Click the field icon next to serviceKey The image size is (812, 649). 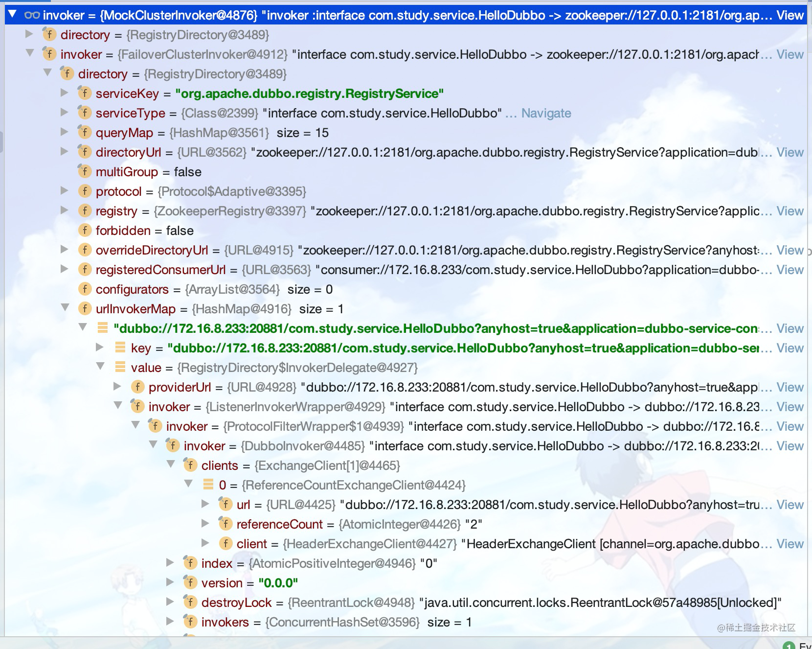(x=85, y=93)
